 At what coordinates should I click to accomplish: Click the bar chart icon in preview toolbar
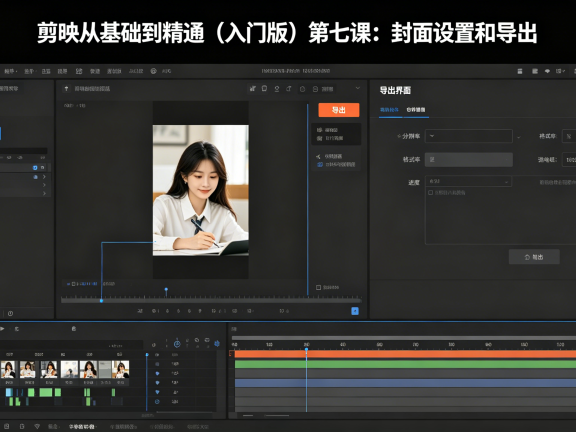pos(252,89)
